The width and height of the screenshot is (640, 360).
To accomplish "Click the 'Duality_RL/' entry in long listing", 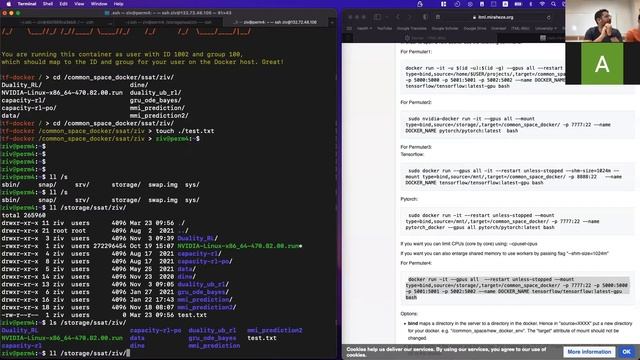I will click(110, 238).
